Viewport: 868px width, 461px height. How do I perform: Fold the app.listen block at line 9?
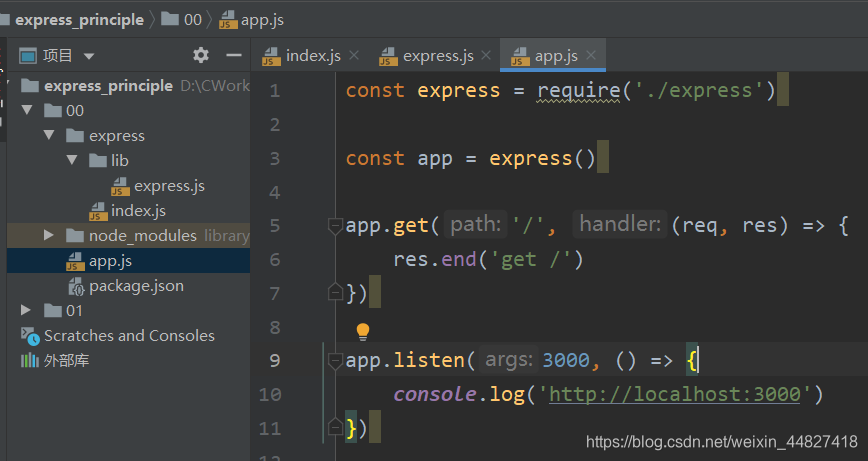(334, 361)
